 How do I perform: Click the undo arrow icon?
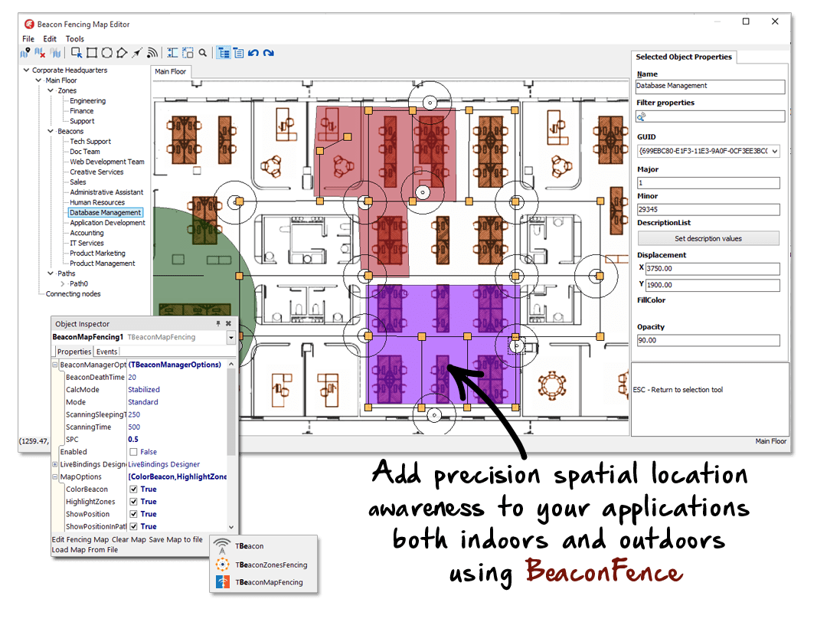253,53
